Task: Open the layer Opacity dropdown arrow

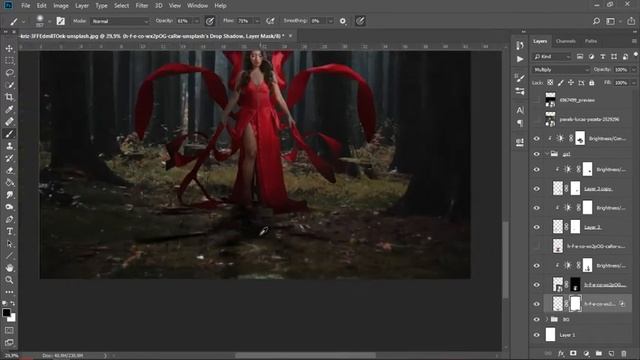Action: (633, 70)
